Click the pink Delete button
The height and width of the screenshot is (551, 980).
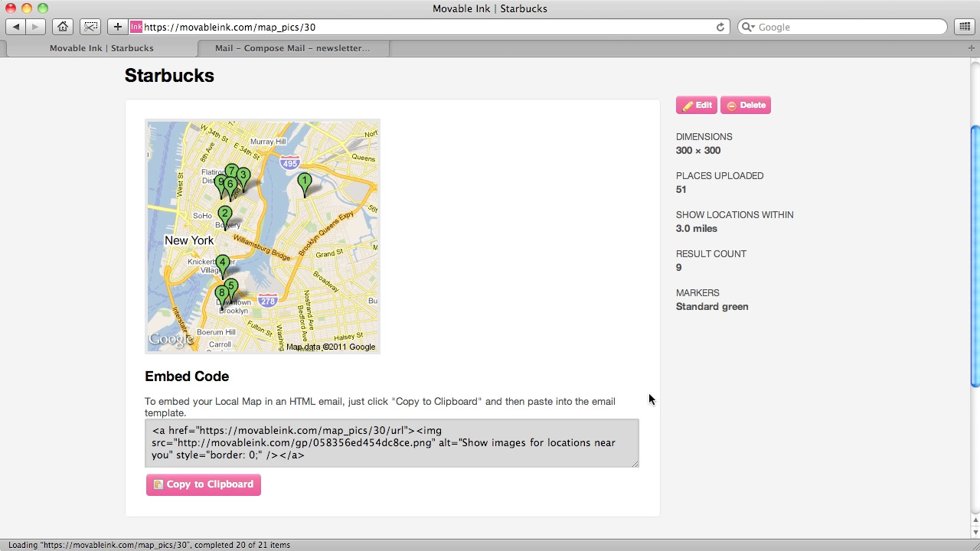click(x=746, y=106)
